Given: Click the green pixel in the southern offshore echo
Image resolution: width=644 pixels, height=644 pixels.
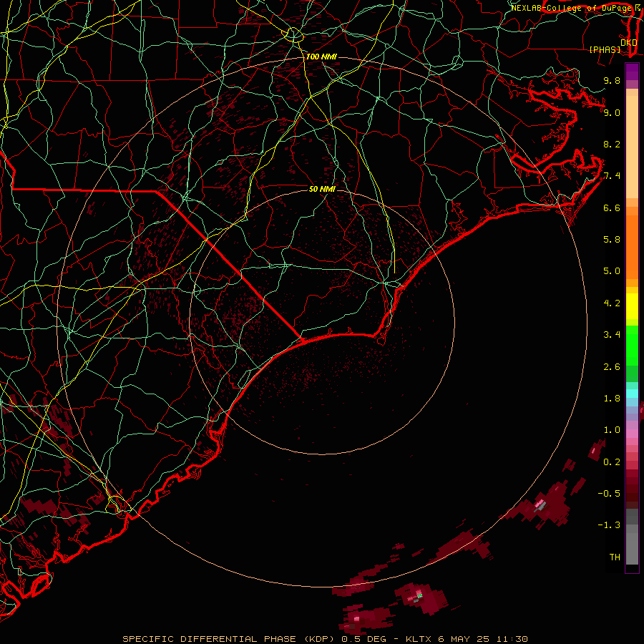Looking at the screenshot, I should [420, 595].
